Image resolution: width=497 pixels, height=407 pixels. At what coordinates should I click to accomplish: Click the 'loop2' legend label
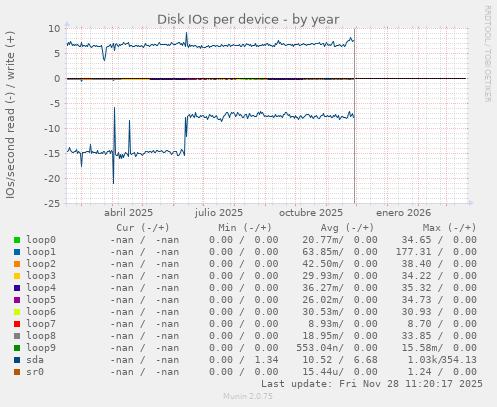(41, 264)
